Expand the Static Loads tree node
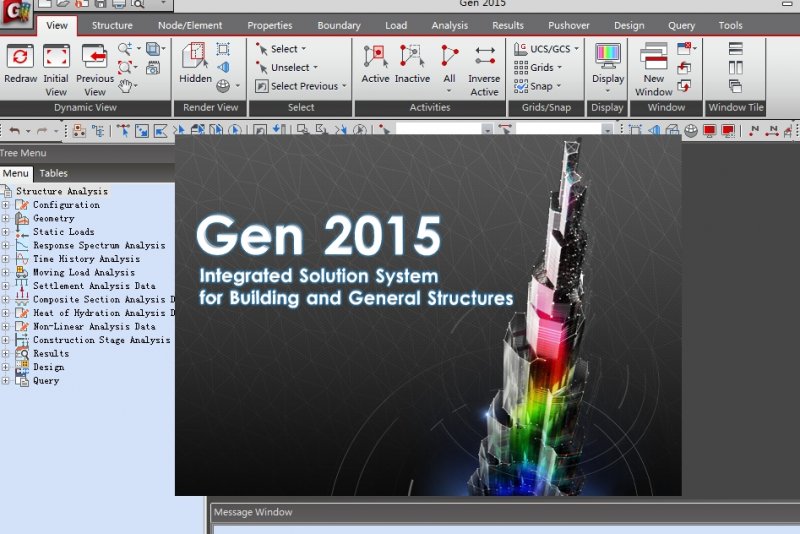Screen dimensions: 800x534 5,232
